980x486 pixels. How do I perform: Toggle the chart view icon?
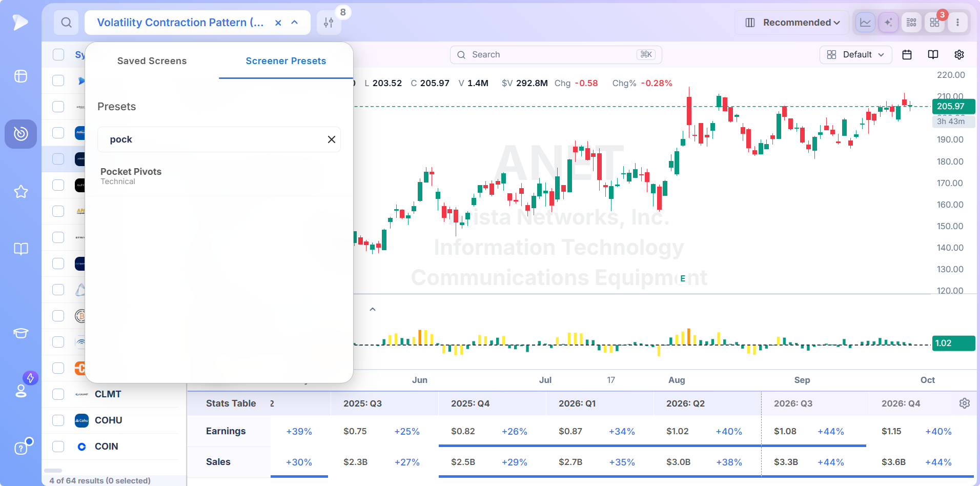865,23
